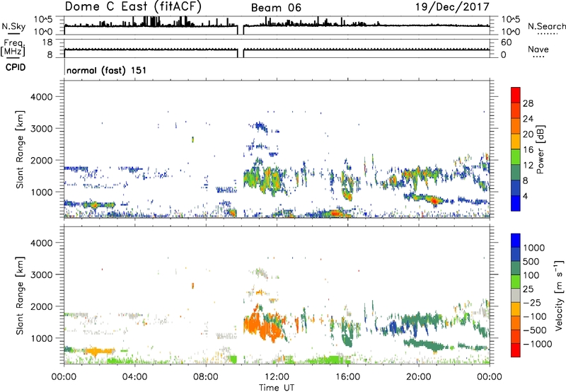The image size is (566, 392).
Task: Click the '20:00' time tick label
Action: tap(419, 377)
